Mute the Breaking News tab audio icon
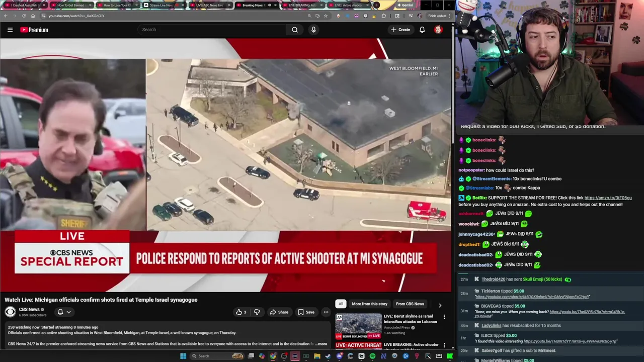The width and height of the screenshot is (644, 362). 269,5
